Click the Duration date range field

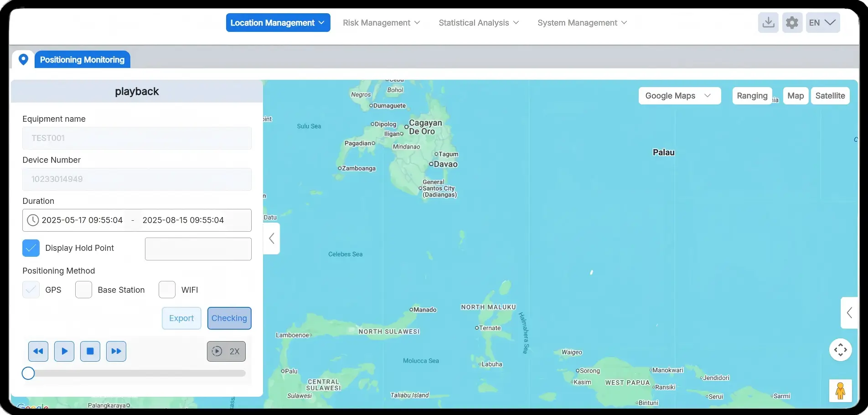click(x=137, y=220)
